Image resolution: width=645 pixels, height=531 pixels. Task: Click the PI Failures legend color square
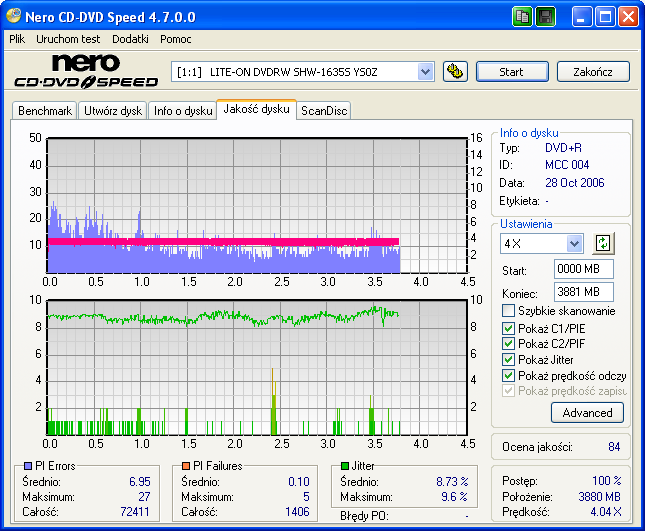click(186, 466)
